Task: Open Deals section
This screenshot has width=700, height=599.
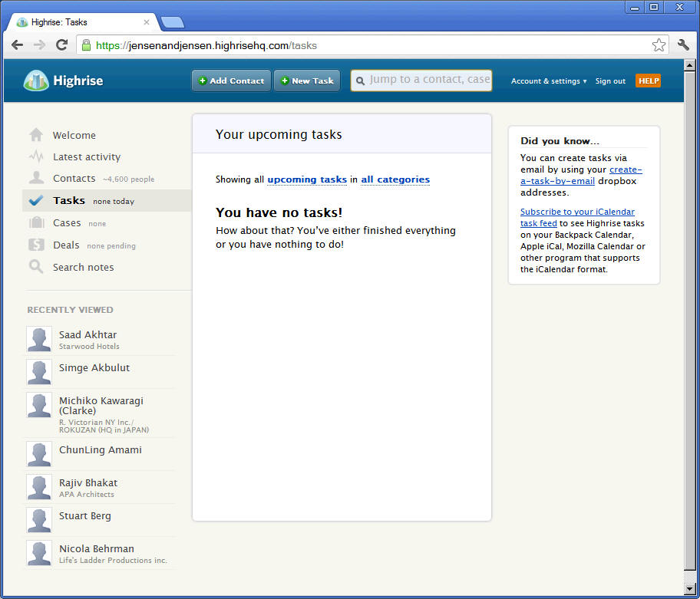Action: (x=66, y=245)
